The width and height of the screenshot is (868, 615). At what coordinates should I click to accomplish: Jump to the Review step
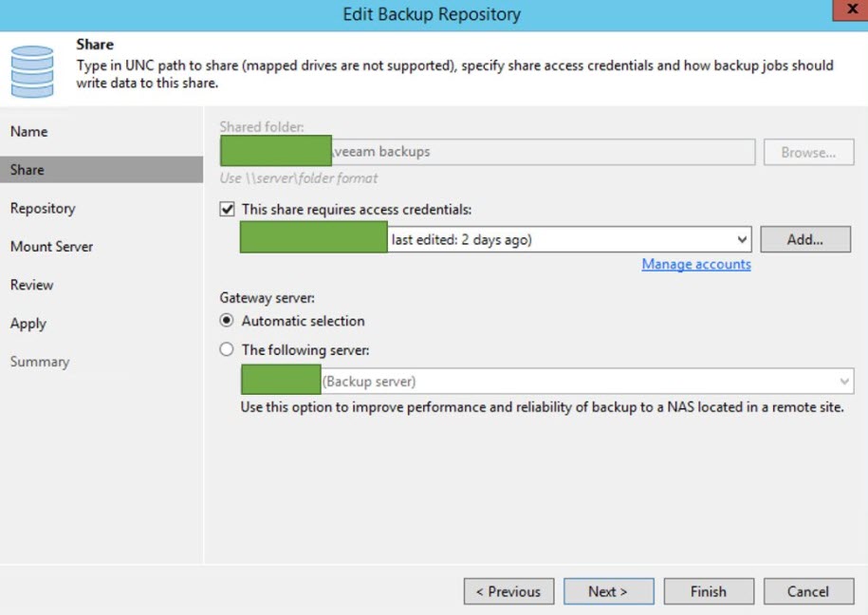click(32, 285)
